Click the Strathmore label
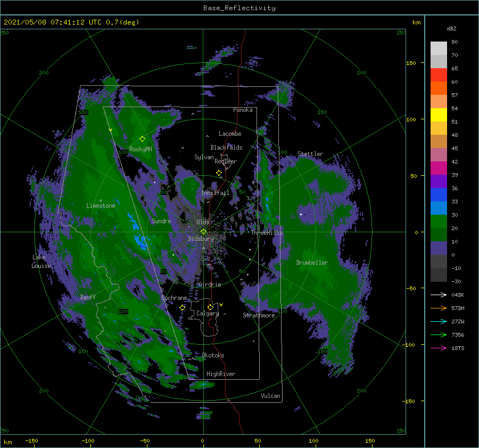This screenshot has width=479, height=448. [x=259, y=315]
